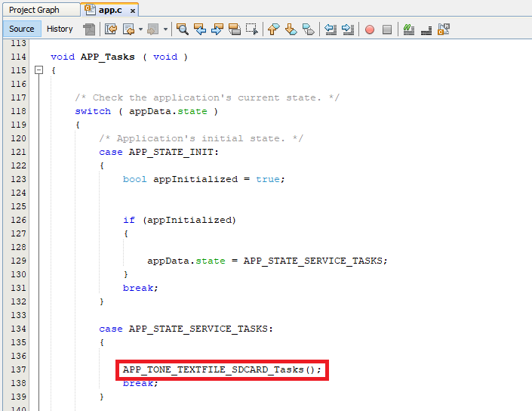This screenshot has width=532, height=411.
Task: Go to previous bookmark
Action: pos(273,29)
